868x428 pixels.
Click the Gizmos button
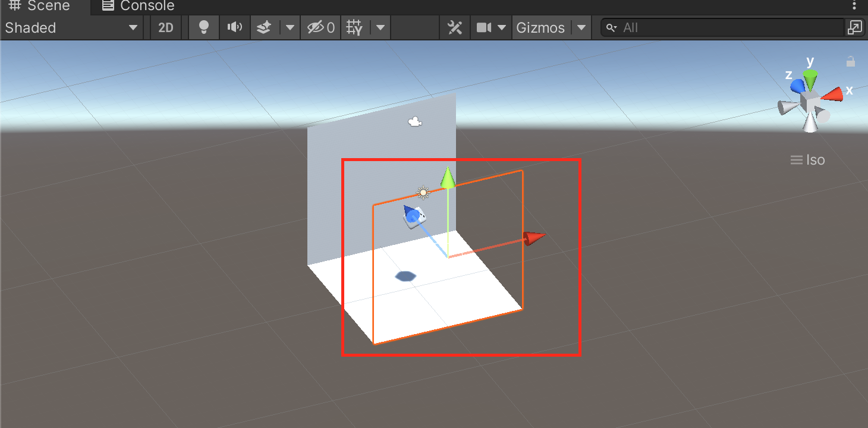coord(540,28)
